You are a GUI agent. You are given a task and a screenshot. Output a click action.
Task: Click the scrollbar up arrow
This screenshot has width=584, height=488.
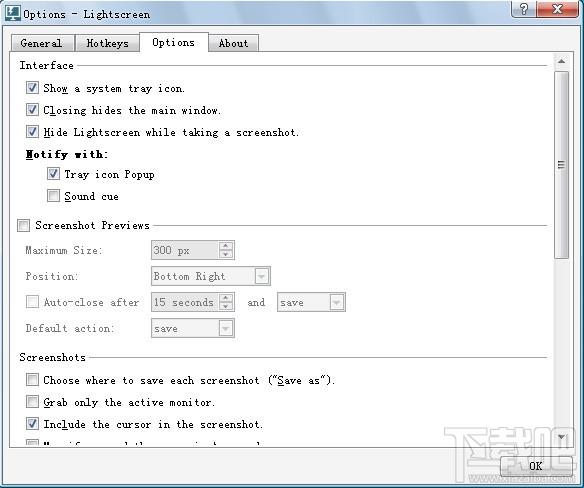pos(561,61)
